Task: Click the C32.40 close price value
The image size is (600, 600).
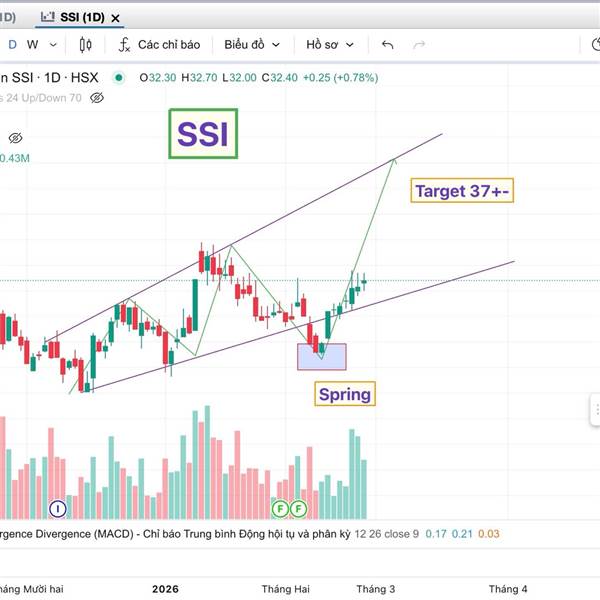Action: click(279, 78)
